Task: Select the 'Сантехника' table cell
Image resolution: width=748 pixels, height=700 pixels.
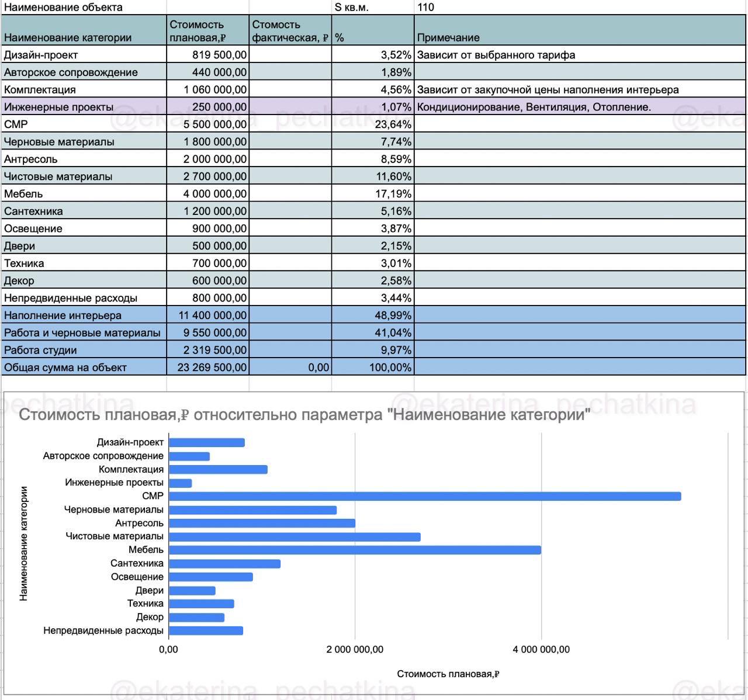Action: click(x=84, y=211)
